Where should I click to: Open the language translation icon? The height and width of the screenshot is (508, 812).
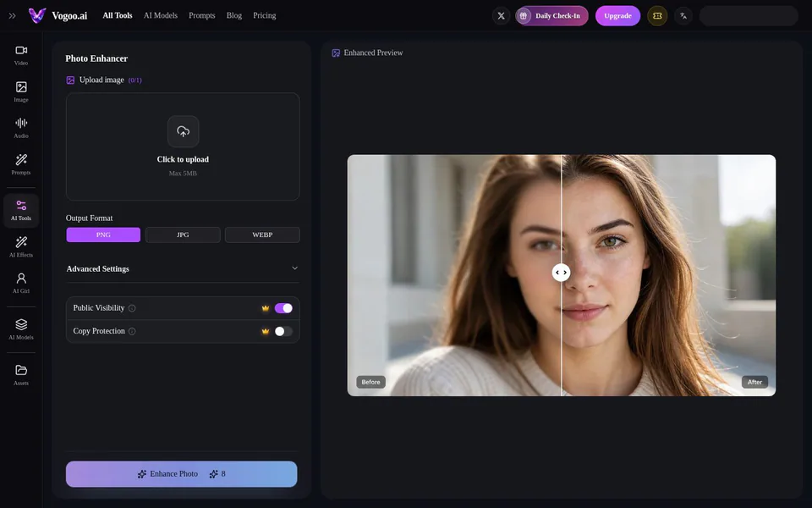683,15
